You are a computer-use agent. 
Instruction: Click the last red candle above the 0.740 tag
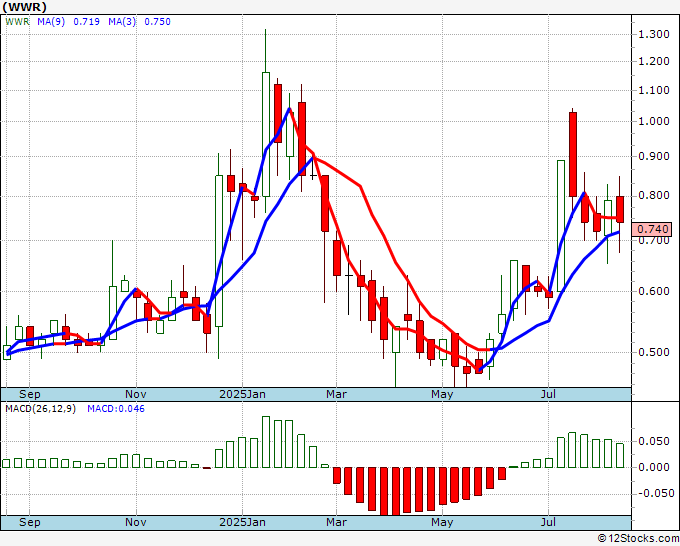[x=620, y=209]
